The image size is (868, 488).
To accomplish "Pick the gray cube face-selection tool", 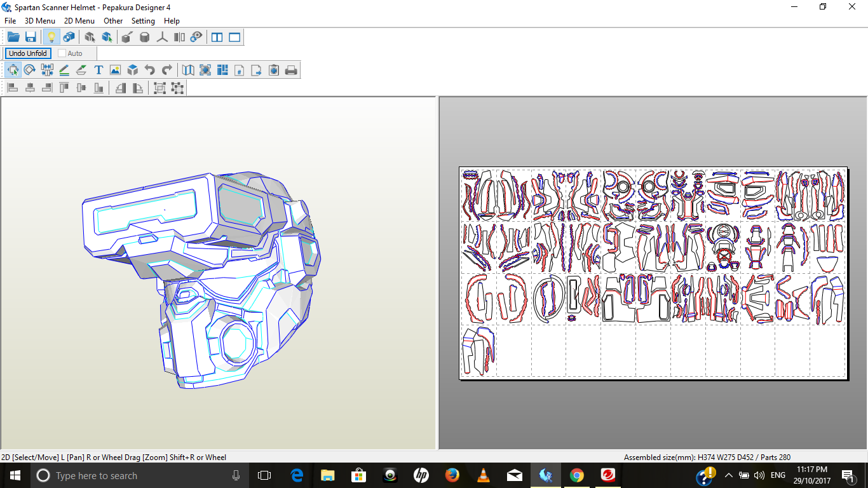I will point(90,37).
